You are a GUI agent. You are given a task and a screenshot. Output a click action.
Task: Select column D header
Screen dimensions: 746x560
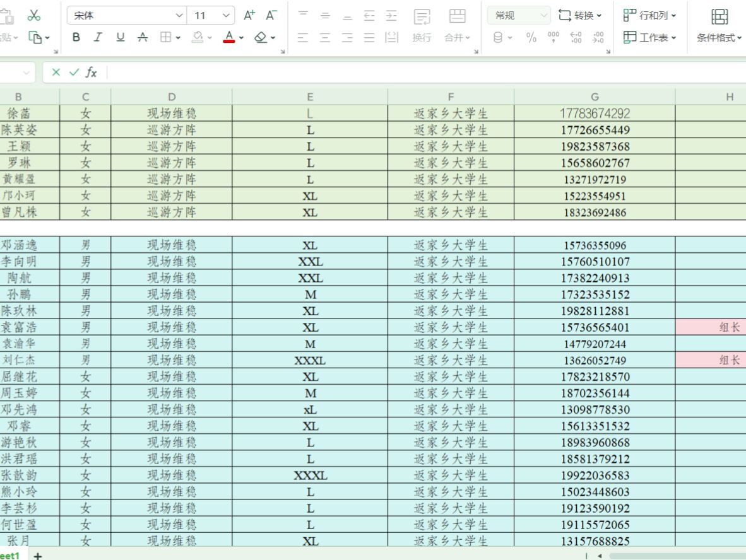172,97
